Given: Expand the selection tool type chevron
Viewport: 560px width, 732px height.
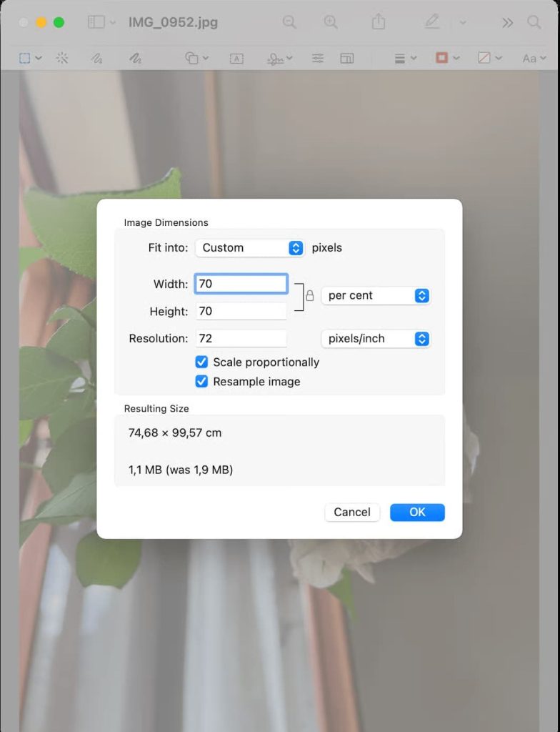Looking at the screenshot, I should [x=39, y=59].
